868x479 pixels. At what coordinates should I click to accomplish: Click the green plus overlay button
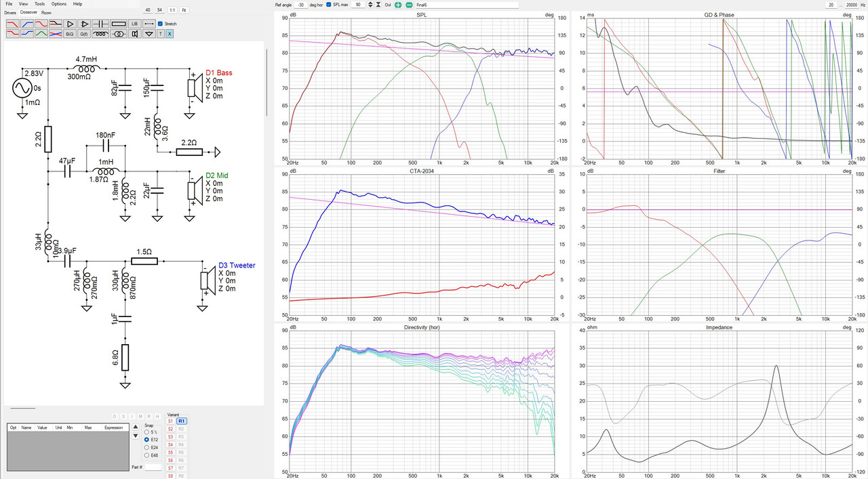click(398, 5)
